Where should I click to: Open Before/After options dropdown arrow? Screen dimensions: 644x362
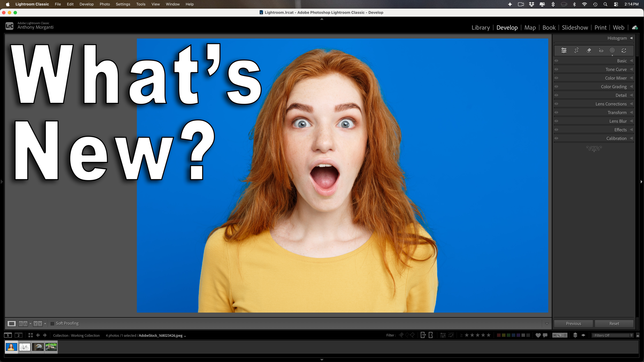coord(45,324)
